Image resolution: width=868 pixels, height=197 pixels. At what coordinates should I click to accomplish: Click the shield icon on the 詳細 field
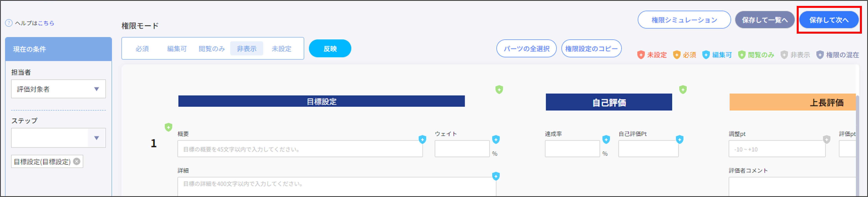click(x=496, y=176)
